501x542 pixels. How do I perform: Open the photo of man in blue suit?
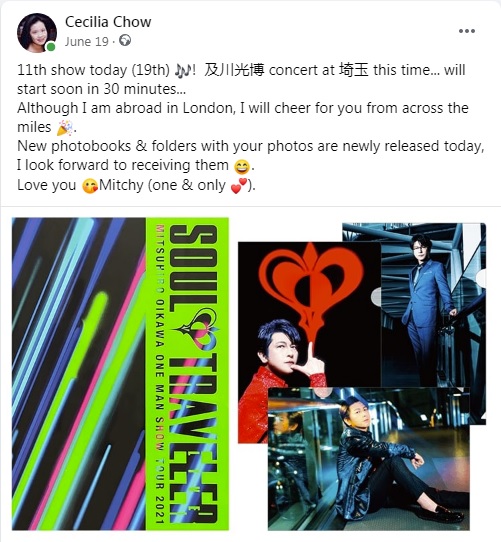(433, 304)
